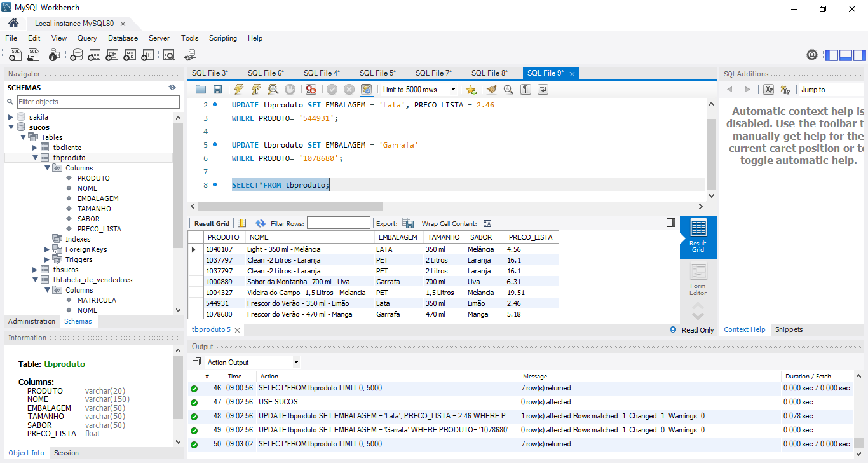
Task: Expand the sakila schema
Action: [x=11, y=117]
